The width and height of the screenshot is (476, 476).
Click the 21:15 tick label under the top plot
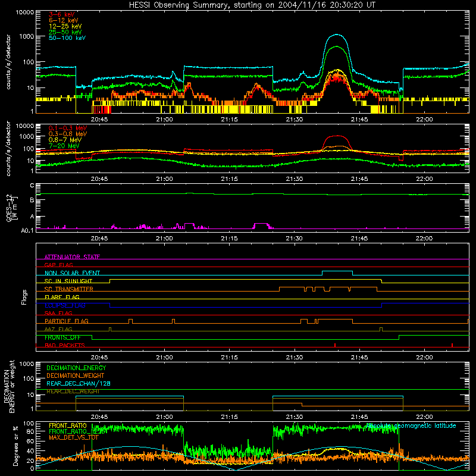(x=229, y=120)
